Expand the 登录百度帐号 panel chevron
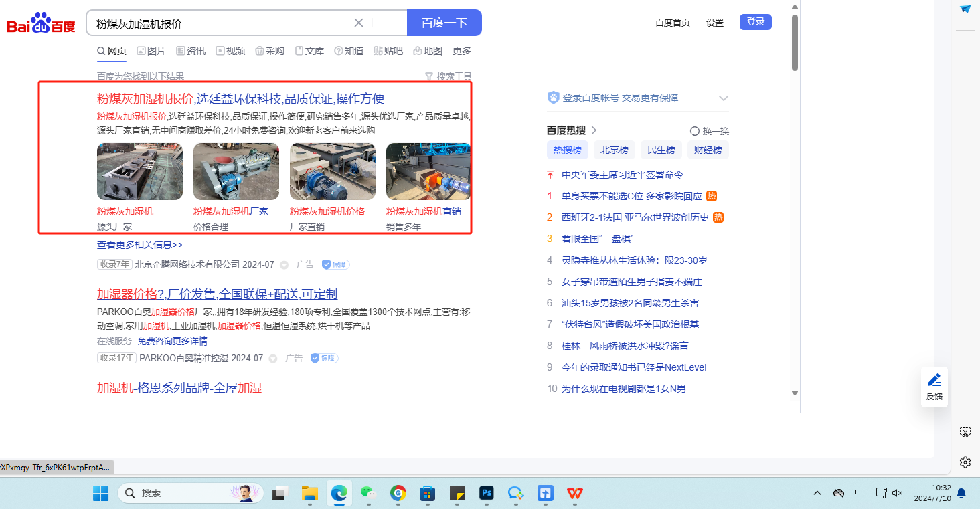This screenshot has width=980, height=509. coord(723,98)
